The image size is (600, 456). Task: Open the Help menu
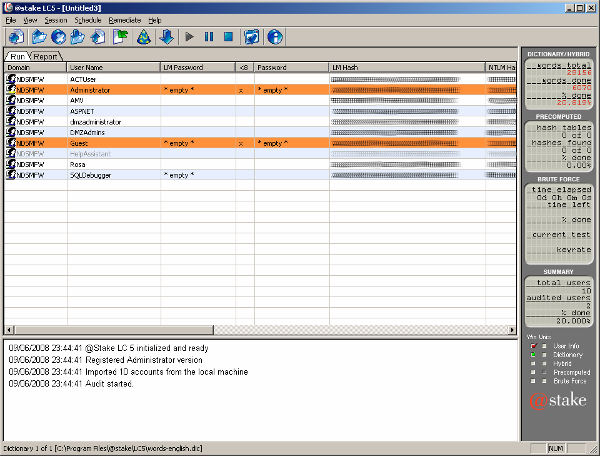click(155, 20)
